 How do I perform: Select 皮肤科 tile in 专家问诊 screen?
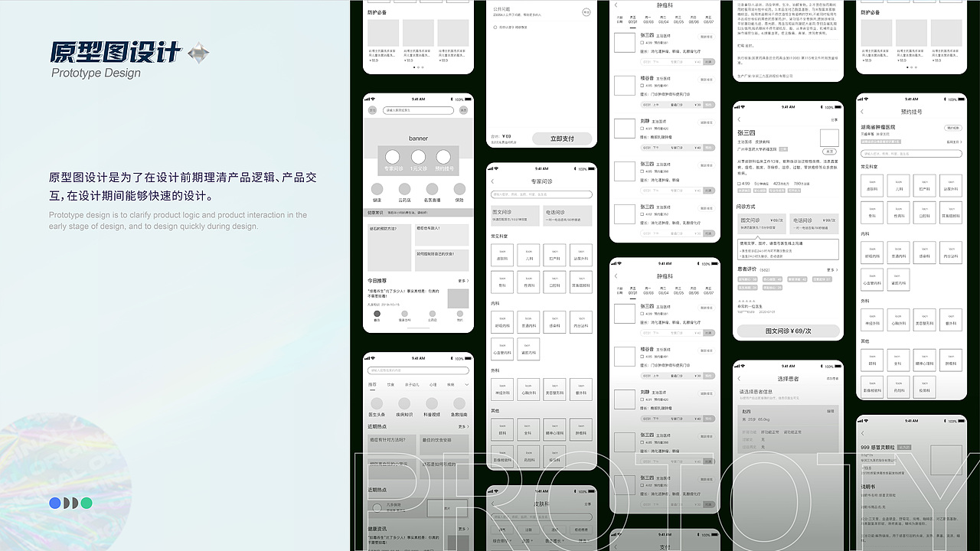pyautogui.click(x=502, y=255)
